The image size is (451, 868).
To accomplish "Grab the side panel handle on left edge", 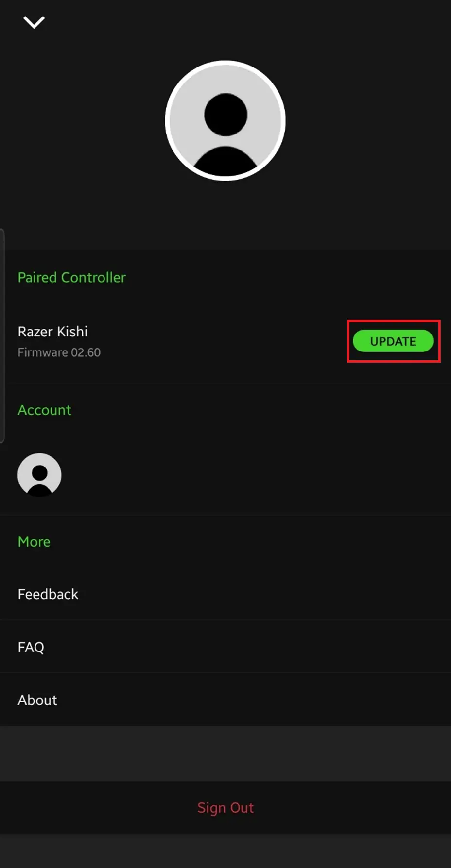I will (2, 335).
